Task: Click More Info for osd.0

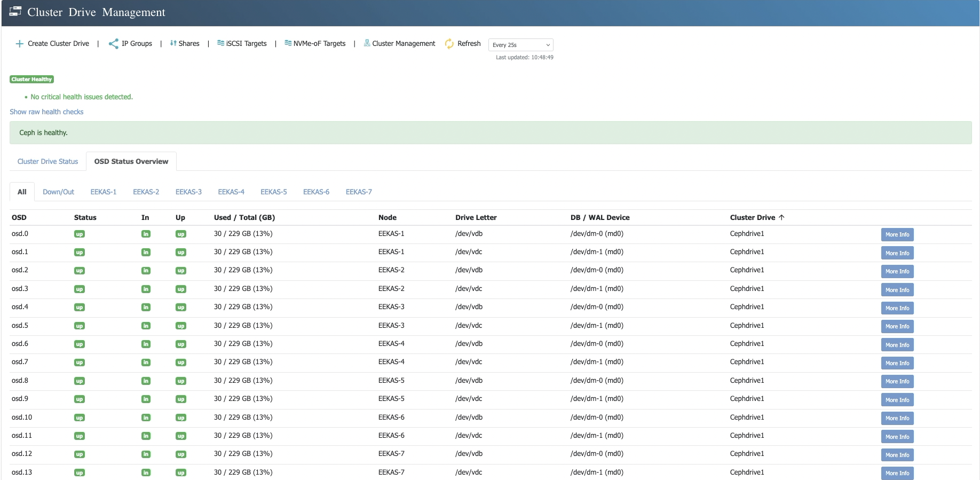Action: (897, 234)
